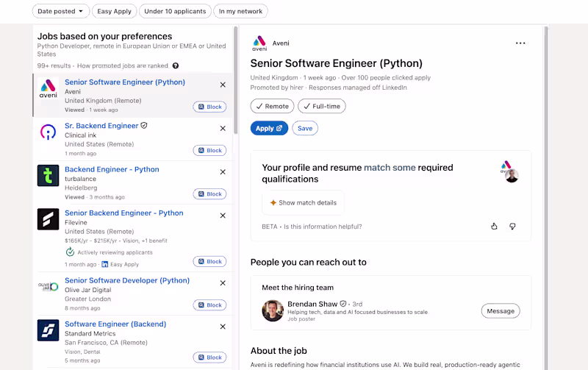Click the Full-time job attribute pill
Viewport: 588px width, 370px height.
coord(322,106)
